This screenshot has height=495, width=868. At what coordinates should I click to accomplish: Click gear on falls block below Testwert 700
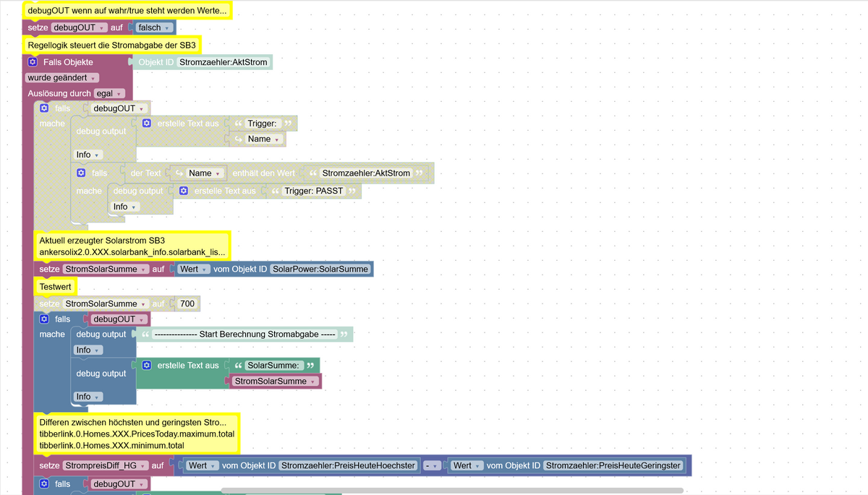(44, 319)
